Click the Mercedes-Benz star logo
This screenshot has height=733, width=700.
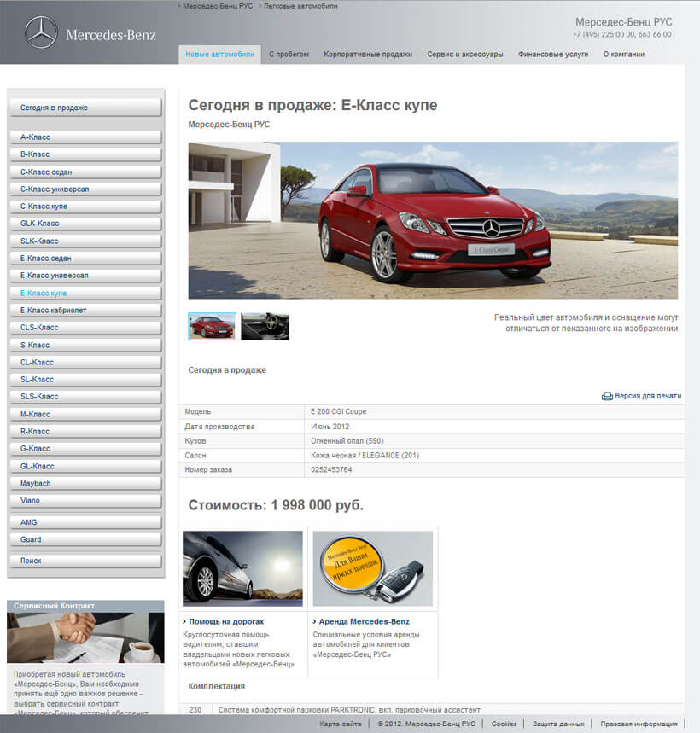tap(41, 32)
